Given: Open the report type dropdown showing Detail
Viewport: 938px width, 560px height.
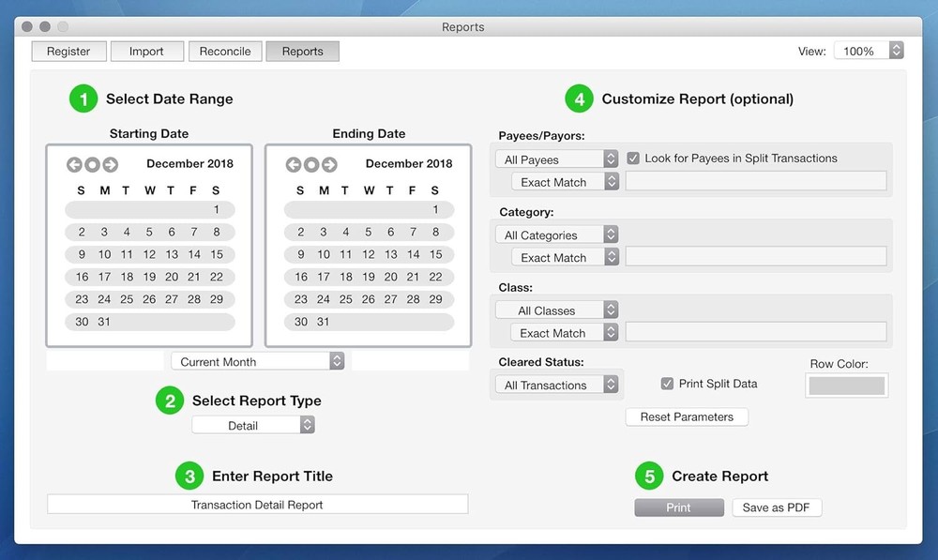Looking at the screenshot, I should coord(253,424).
